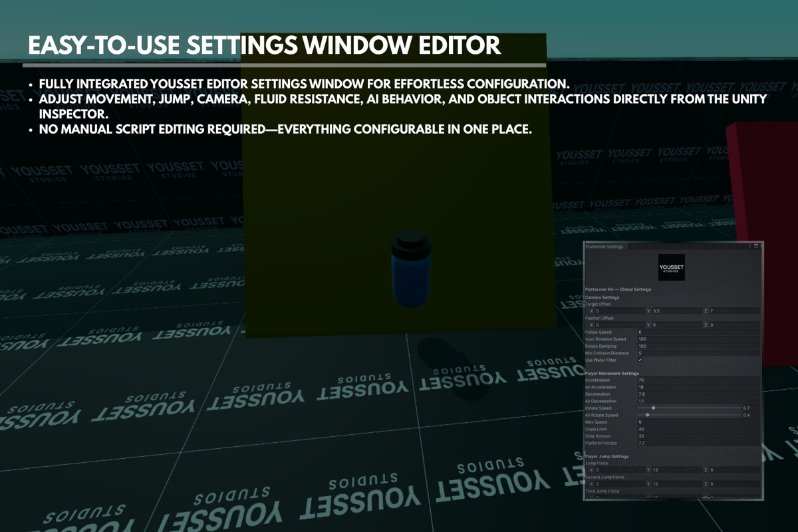
Task: Click the Slope Limit field showing 40
Action: [698, 429]
